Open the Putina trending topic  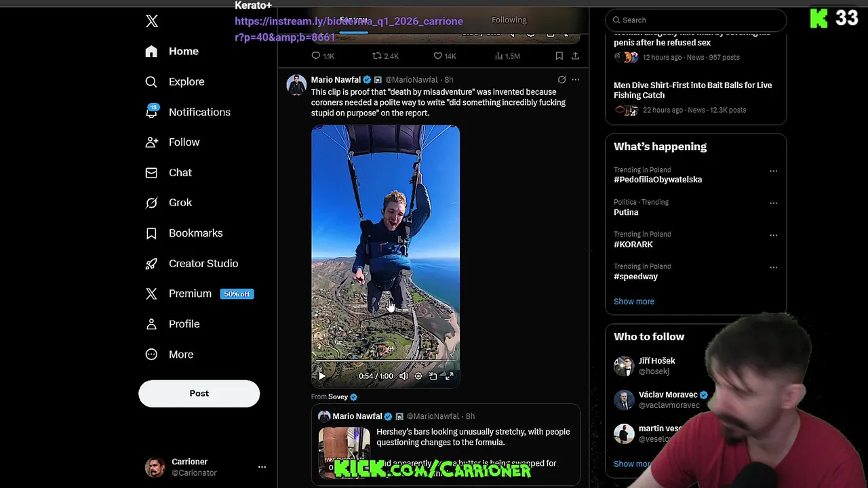pyautogui.click(x=626, y=212)
